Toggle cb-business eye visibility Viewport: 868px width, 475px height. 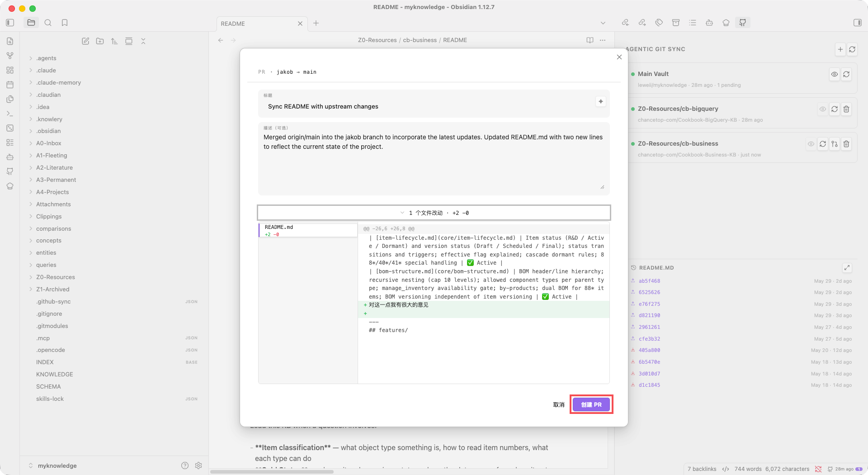pos(811,144)
